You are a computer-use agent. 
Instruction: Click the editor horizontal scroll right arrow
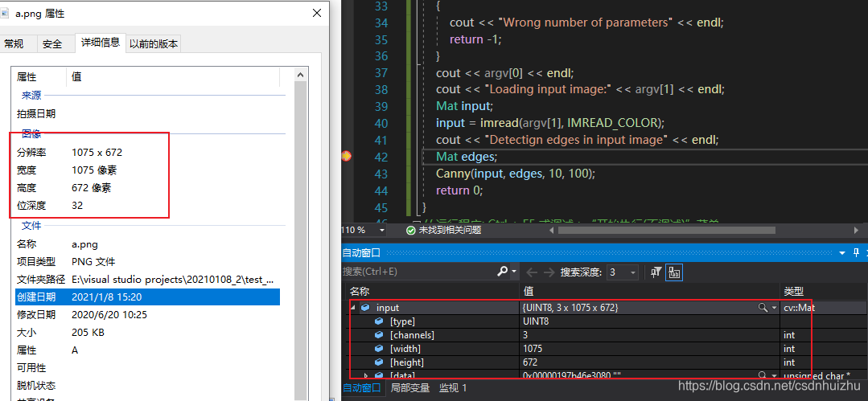(857, 230)
